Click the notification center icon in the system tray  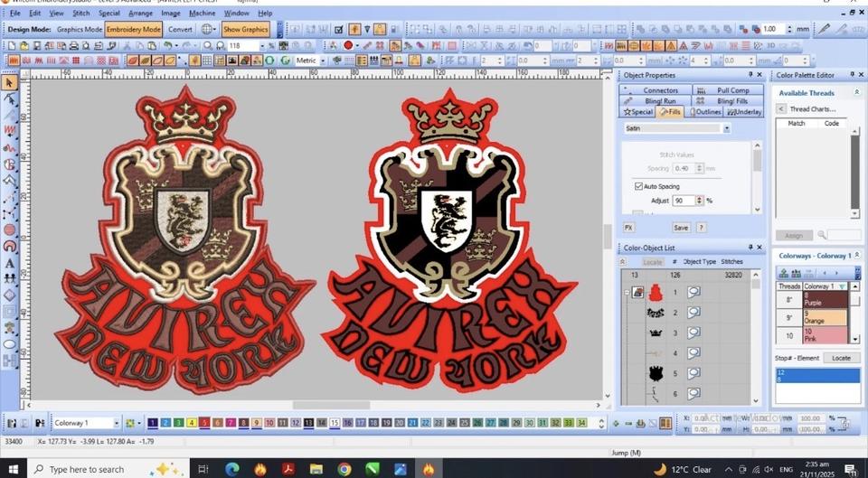850,469
